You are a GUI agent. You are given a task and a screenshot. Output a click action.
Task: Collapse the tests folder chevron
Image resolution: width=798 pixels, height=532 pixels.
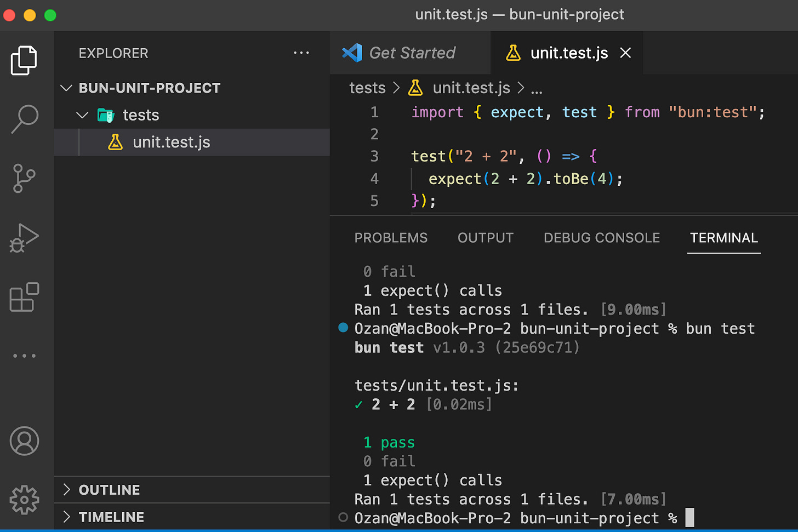pyautogui.click(x=82, y=115)
